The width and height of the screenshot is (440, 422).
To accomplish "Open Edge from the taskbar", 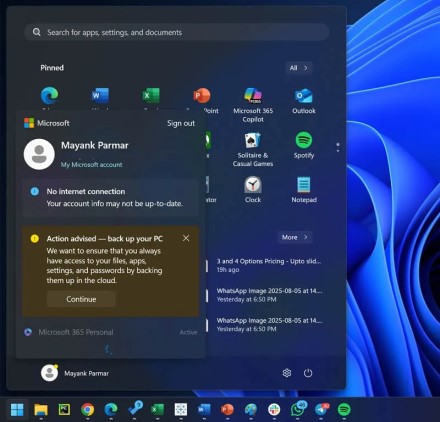I will tap(111, 409).
